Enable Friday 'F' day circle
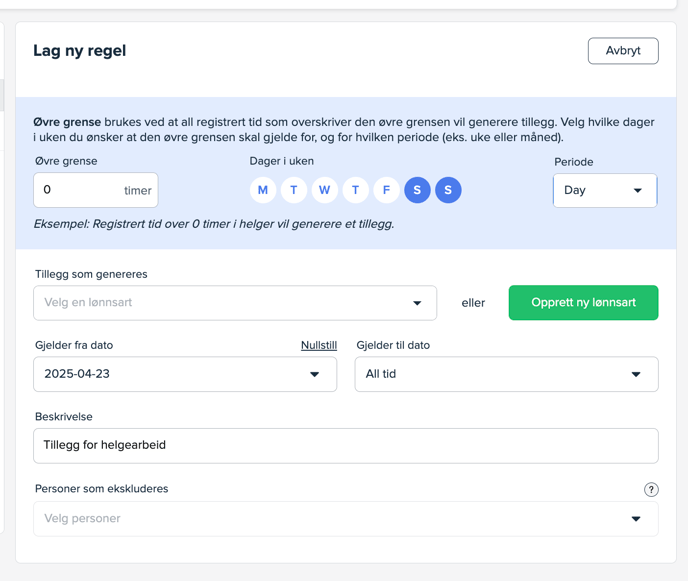The width and height of the screenshot is (688, 581). [x=387, y=190]
